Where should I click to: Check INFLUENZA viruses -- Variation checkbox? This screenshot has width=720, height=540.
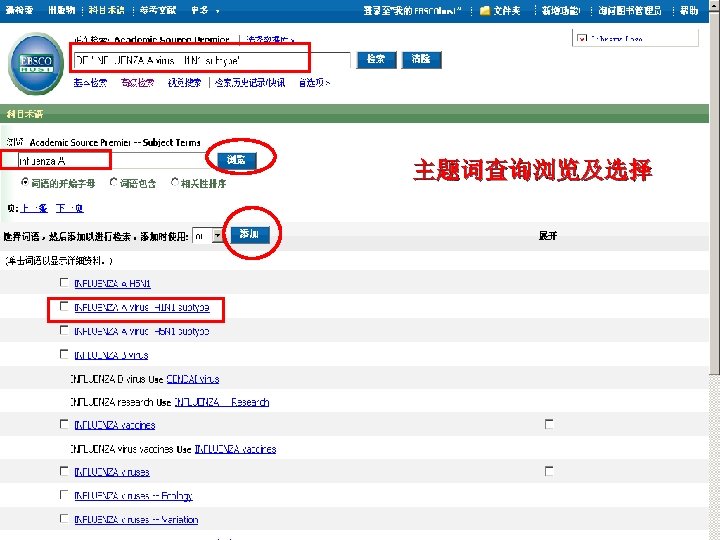tap(64, 518)
